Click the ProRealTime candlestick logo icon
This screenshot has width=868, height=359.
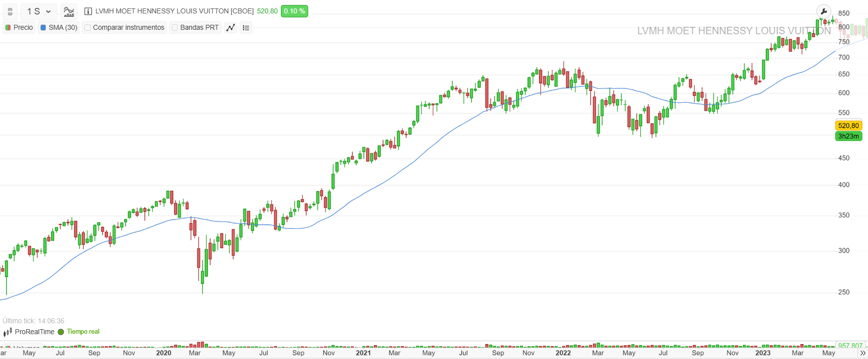click(7, 332)
